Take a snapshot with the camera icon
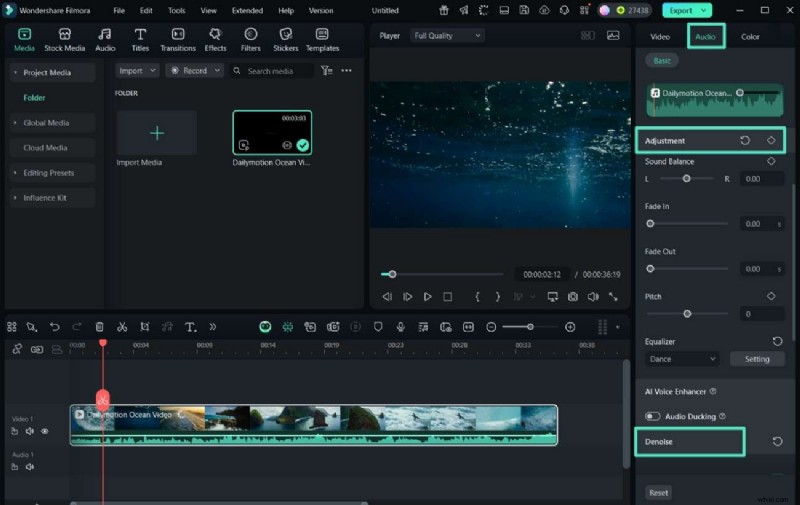Viewport: 800px width, 505px height. pyautogui.click(x=572, y=297)
